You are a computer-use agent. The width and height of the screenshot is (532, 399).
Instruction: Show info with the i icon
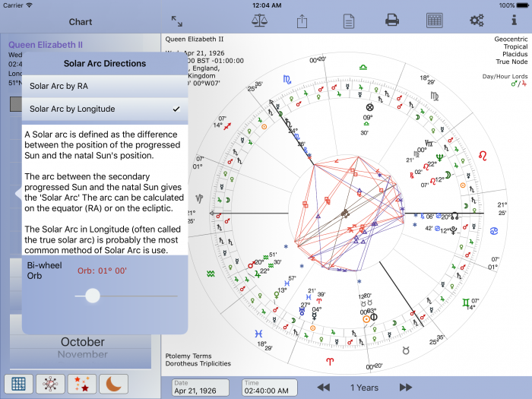tap(514, 21)
